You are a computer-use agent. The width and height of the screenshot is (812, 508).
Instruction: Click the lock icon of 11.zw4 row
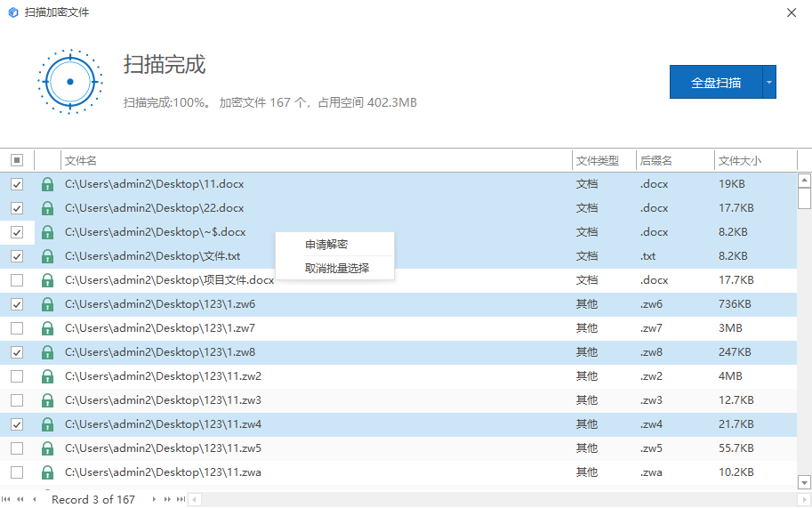[x=47, y=424]
